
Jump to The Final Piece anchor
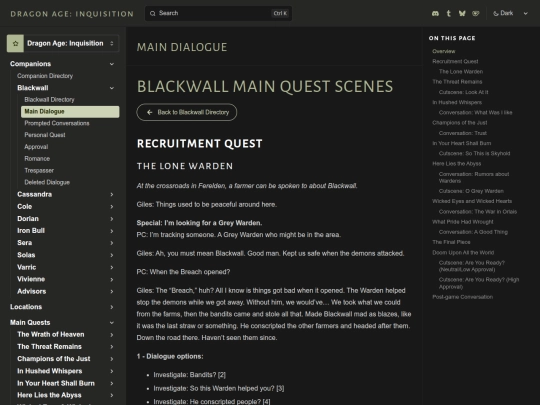coord(451,242)
